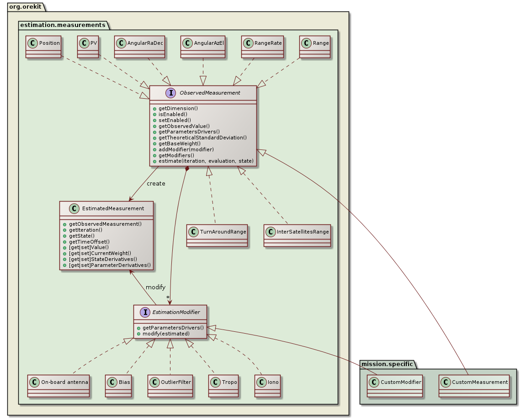This screenshot has height=420, width=526.
Task: Toggle the visibility marker beside getState()
Action: pos(66,236)
